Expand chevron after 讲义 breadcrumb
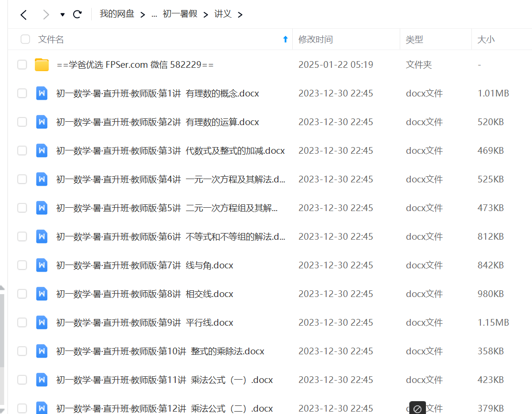 240,15
